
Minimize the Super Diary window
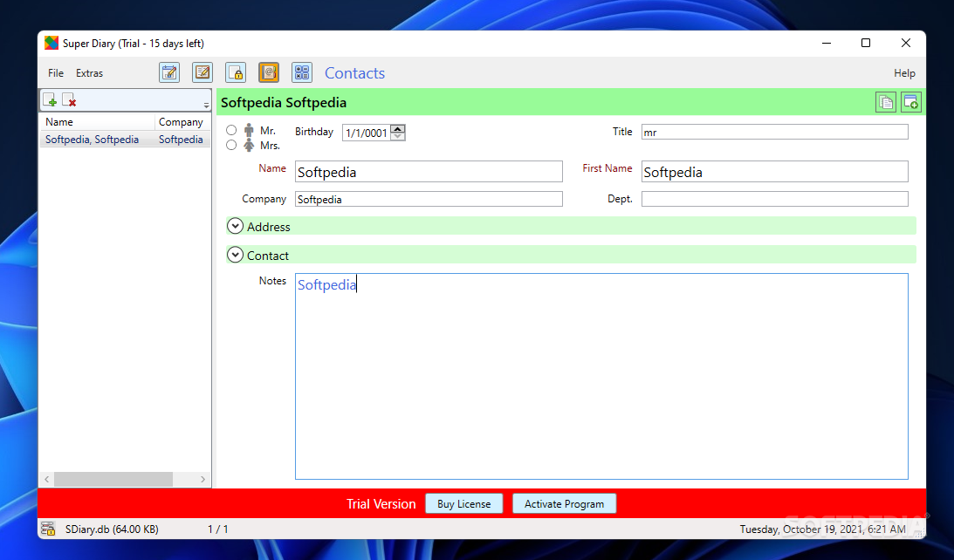[827, 43]
